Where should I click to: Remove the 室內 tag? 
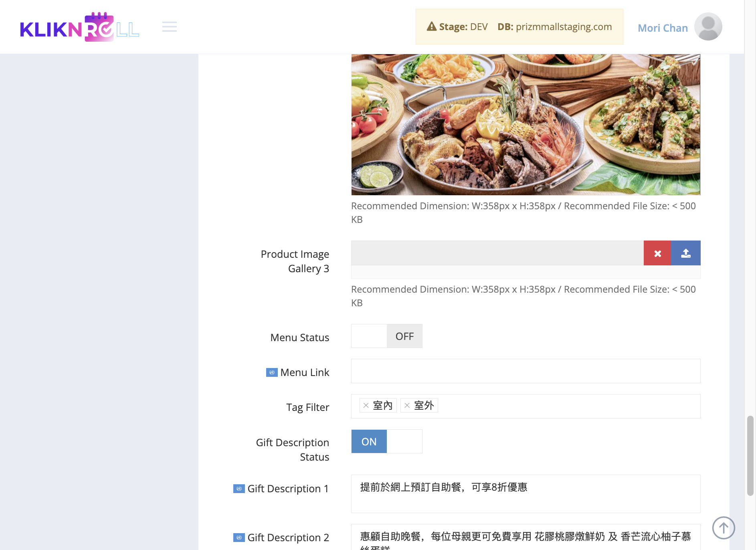(x=366, y=405)
